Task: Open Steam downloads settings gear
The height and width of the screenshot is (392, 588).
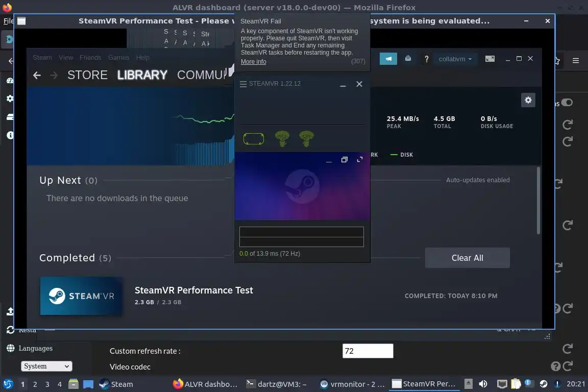Action: pos(528,100)
